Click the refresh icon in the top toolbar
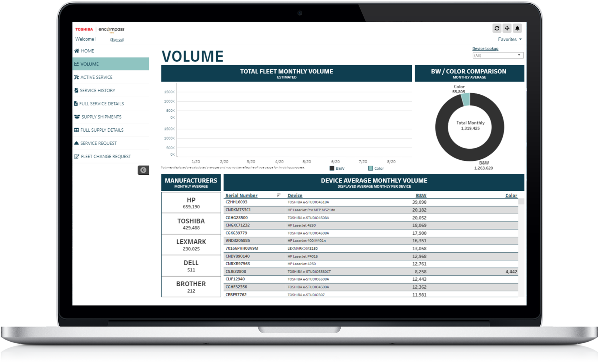 pyautogui.click(x=497, y=28)
